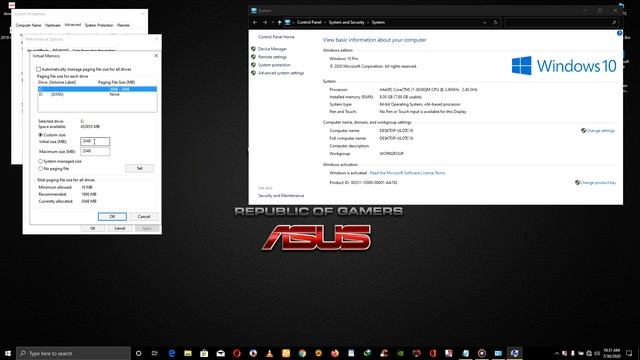Select drive D: [DATA] in the list

97,94
